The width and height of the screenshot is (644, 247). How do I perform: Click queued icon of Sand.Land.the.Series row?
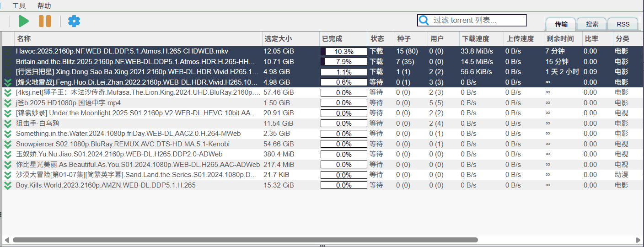point(8,175)
